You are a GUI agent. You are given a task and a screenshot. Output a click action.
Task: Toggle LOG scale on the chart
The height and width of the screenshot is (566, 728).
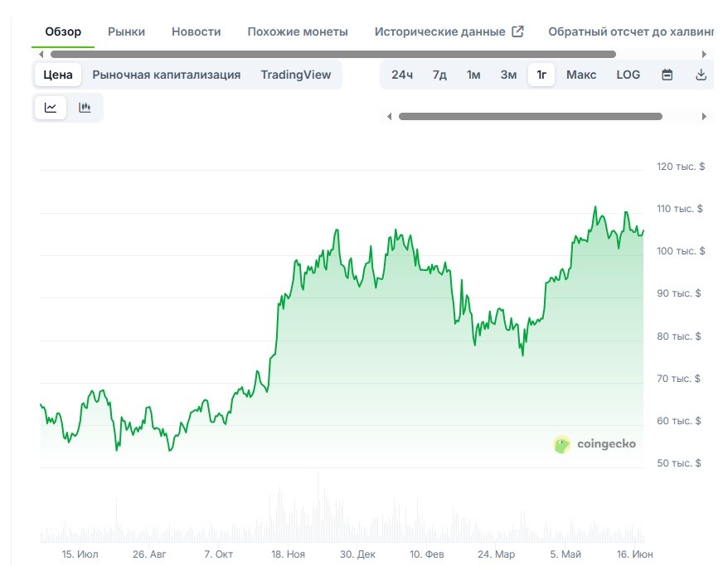click(x=628, y=75)
